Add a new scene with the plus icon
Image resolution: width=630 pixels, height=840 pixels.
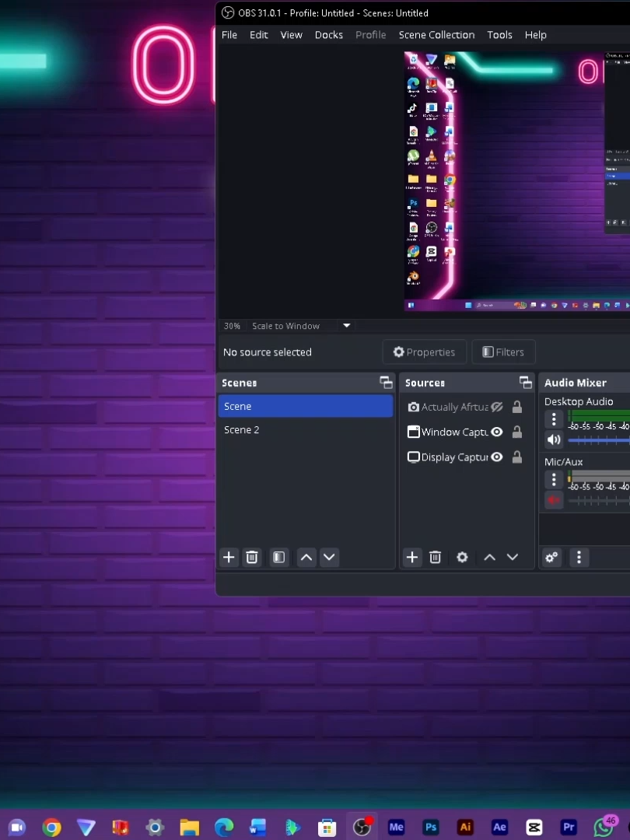click(x=229, y=557)
